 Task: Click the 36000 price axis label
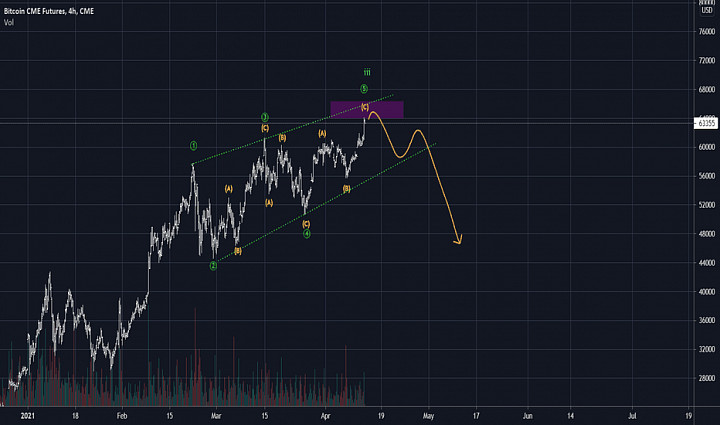707,320
